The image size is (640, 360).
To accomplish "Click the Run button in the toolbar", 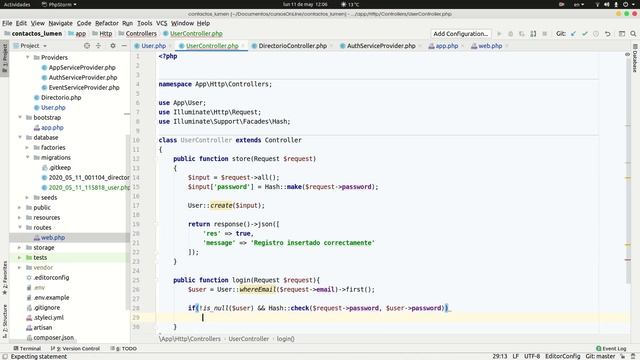I will pos(499,34).
